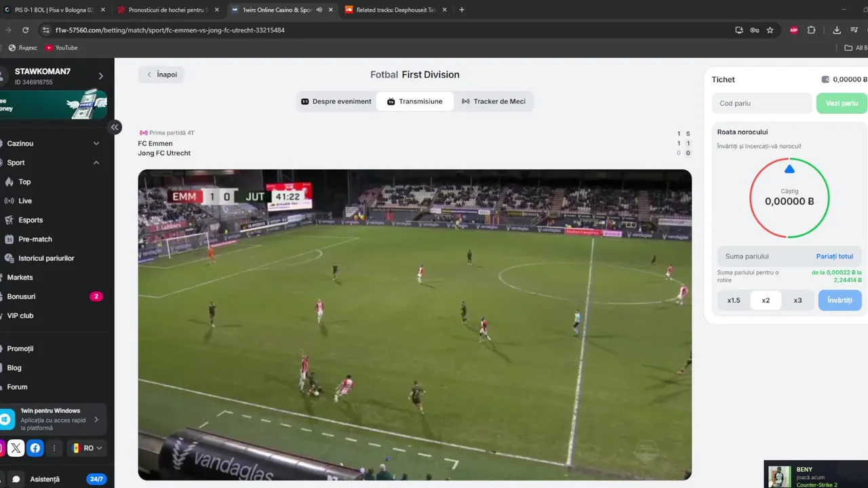The image size is (868, 488).
Task: Click the Tichet balance 0,00000 B
Action: click(844, 79)
